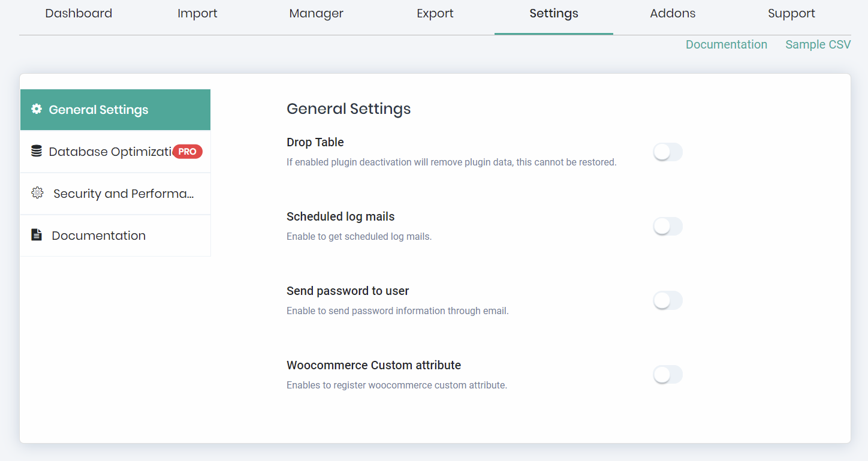This screenshot has height=461, width=868.
Task: Go to the Manager tab
Action: tap(316, 14)
